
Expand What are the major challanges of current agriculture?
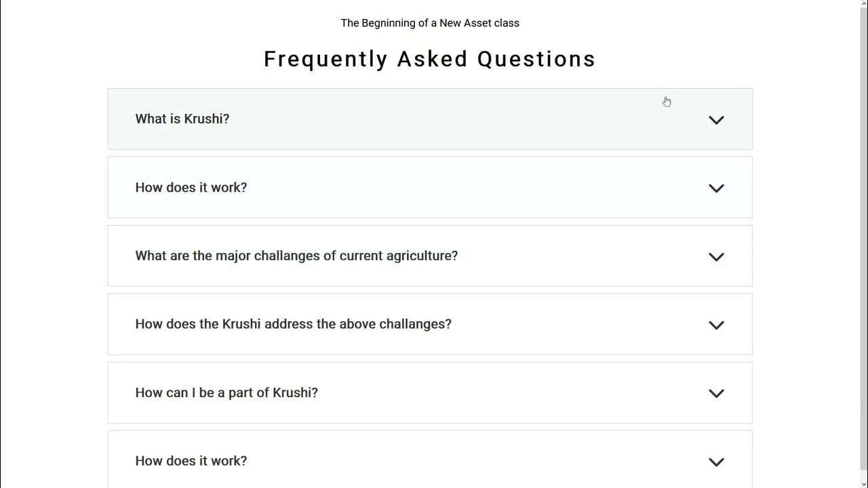click(296, 256)
